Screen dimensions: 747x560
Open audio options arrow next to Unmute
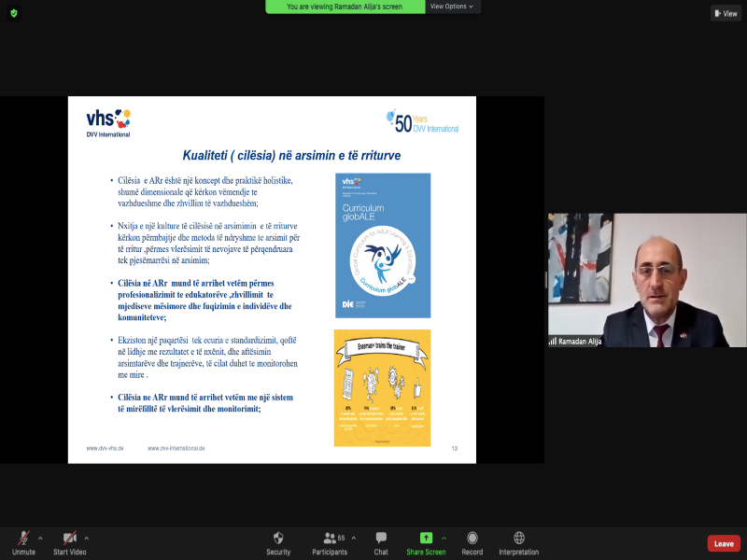point(40,537)
